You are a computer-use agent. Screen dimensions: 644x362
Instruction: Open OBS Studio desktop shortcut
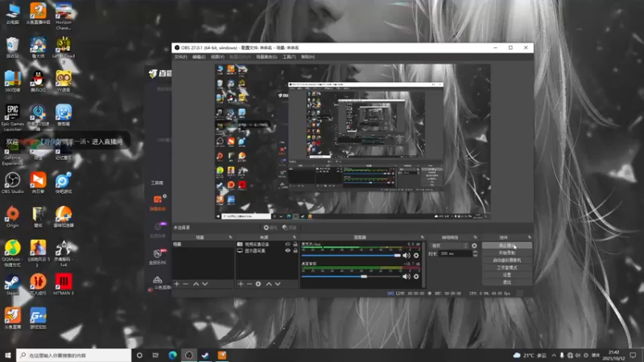point(12,183)
